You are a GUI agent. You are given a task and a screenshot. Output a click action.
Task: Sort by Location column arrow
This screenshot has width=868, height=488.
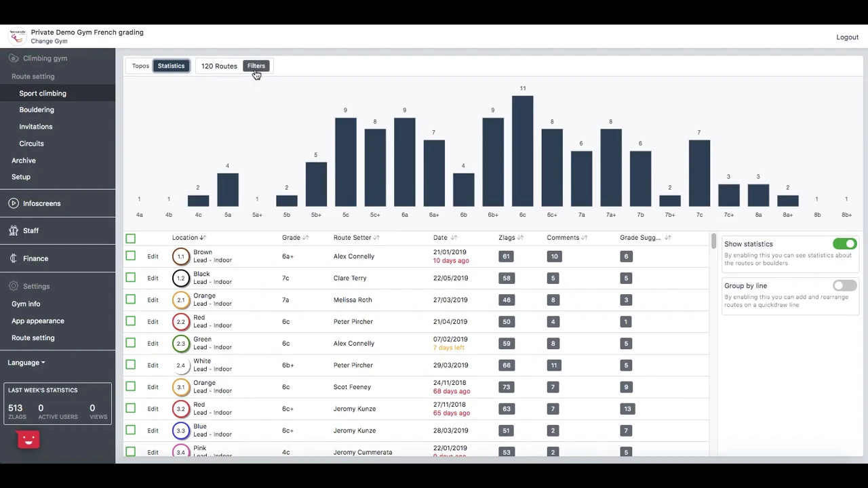click(x=203, y=238)
